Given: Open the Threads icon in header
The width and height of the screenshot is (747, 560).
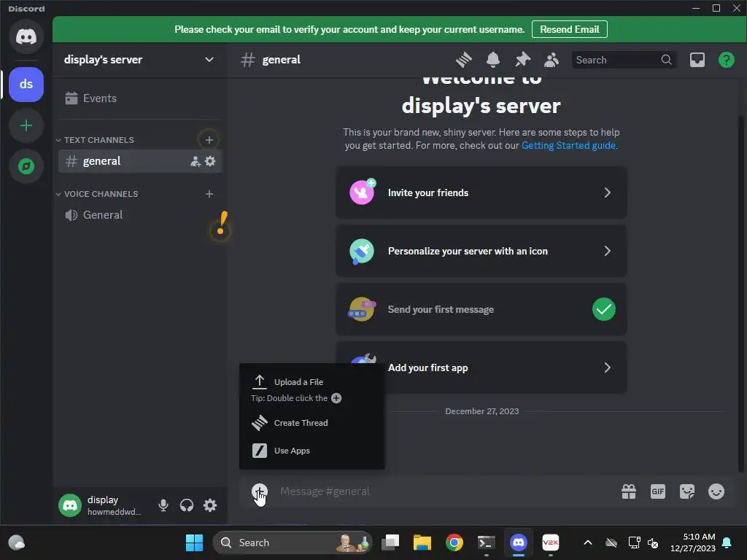Looking at the screenshot, I should (463, 60).
